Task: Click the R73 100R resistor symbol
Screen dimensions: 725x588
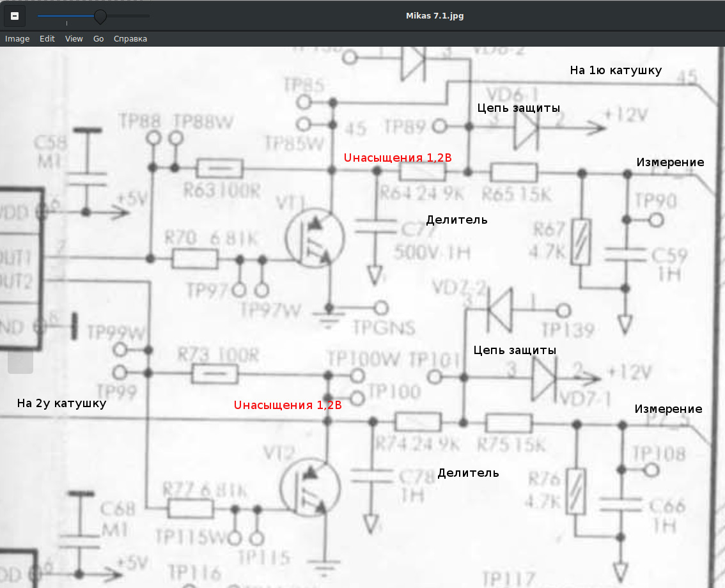Action: [x=215, y=373]
